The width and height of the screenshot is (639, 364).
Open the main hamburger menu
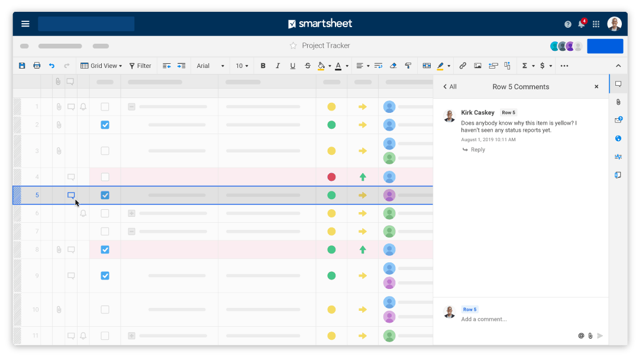click(x=25, y=24)
